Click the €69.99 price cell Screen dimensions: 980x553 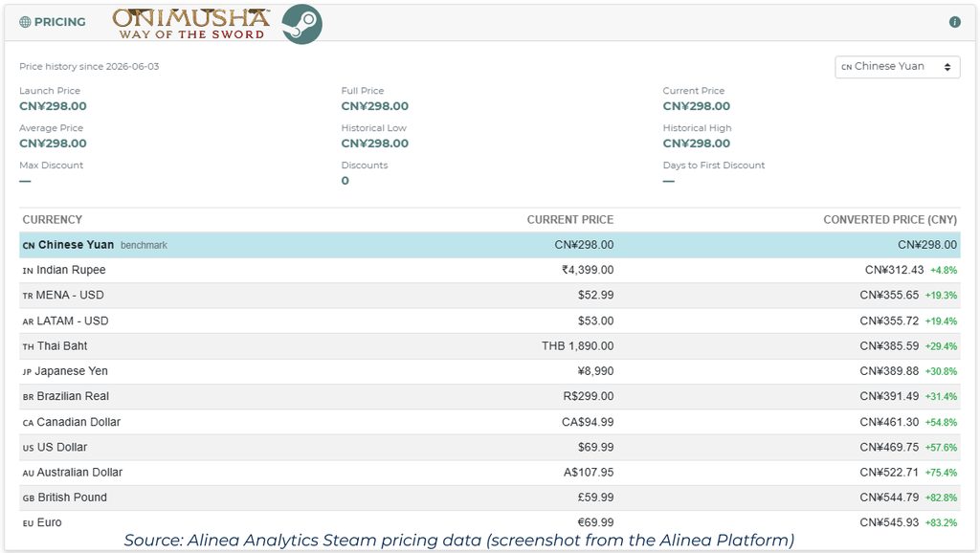(595, 522)
